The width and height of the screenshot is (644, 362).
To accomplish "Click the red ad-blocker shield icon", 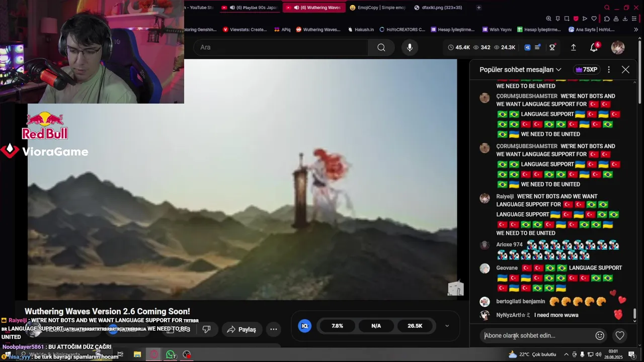I will [576, 19].
